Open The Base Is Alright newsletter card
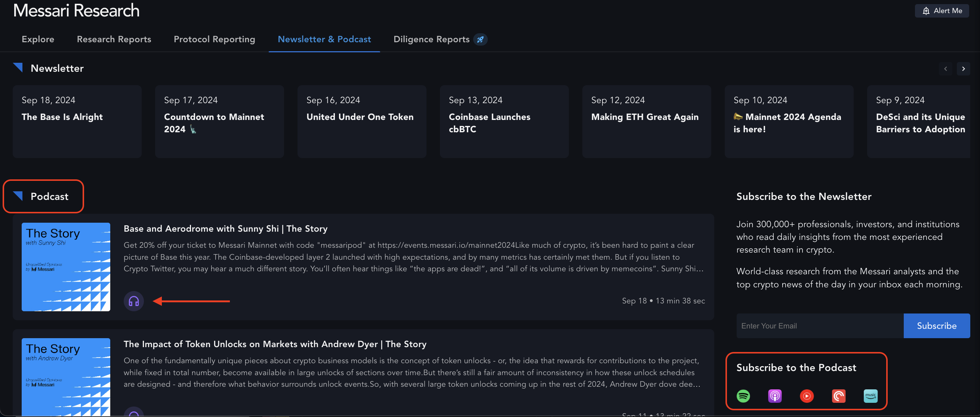 pyautogui.click(x=77, y=121)
